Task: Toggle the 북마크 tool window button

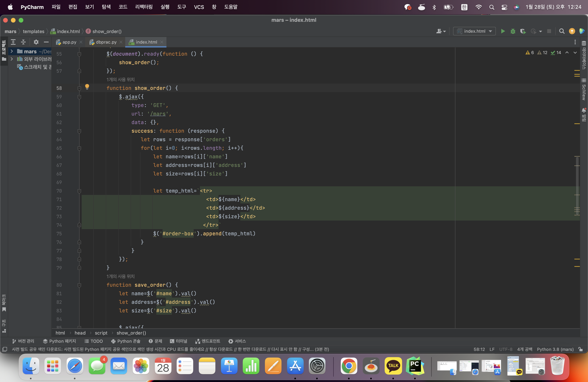Action: [x=4, y=303]
